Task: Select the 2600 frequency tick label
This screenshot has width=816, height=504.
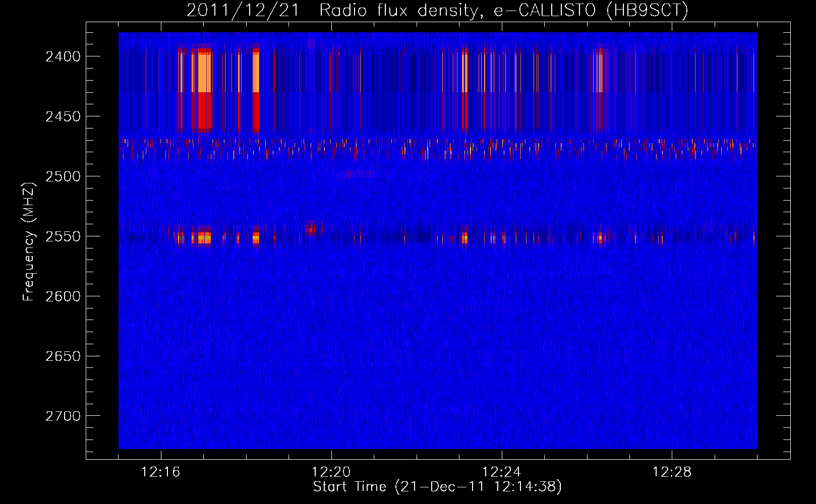Action: click(63, 296)
